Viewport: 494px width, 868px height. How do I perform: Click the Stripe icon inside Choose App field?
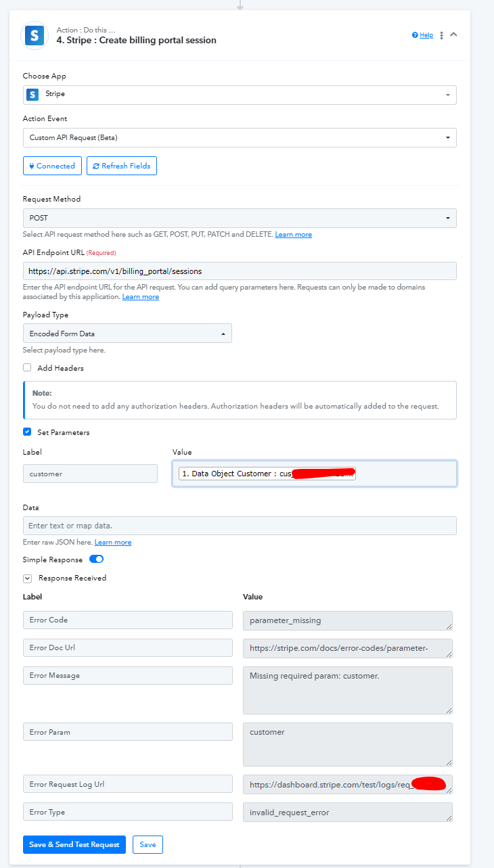tap(32, 95)
